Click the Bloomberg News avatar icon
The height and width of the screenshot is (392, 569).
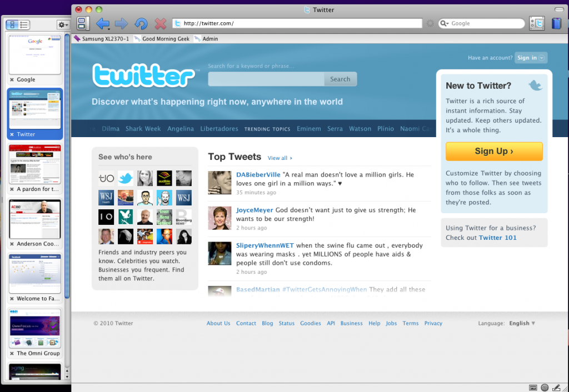tap(184, 217)
